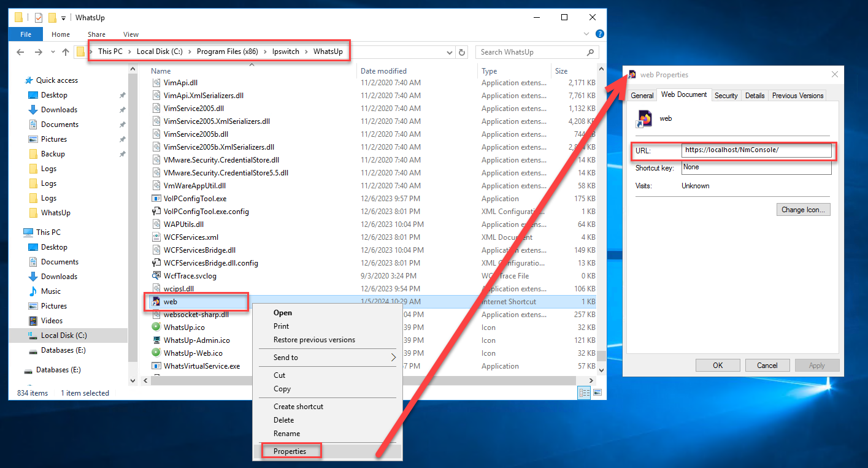868x468 pixels.
Task: Select the WCFServices.xml file
Action: [191, 237]
